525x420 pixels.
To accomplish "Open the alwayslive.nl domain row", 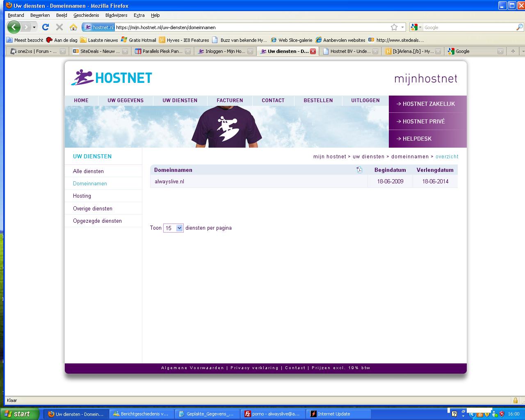I will click(304, 181).
